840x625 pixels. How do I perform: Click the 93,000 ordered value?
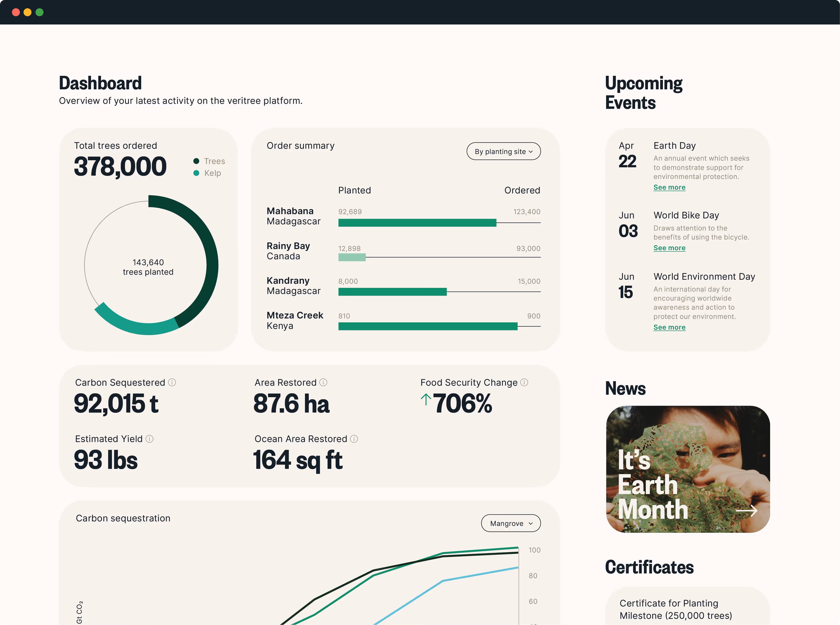click(528, 249)
